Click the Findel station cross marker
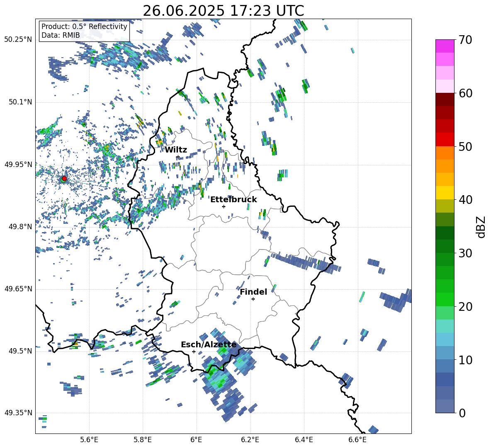 coord(253,299)
